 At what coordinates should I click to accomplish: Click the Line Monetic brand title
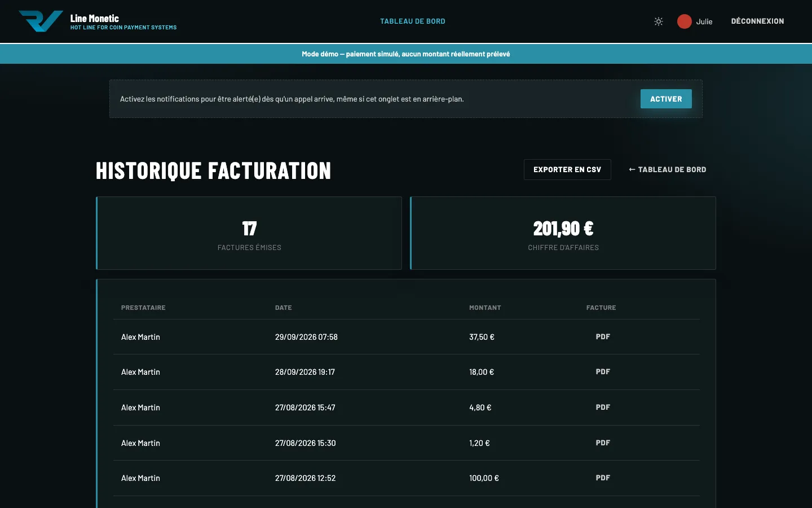click(95, 18)
